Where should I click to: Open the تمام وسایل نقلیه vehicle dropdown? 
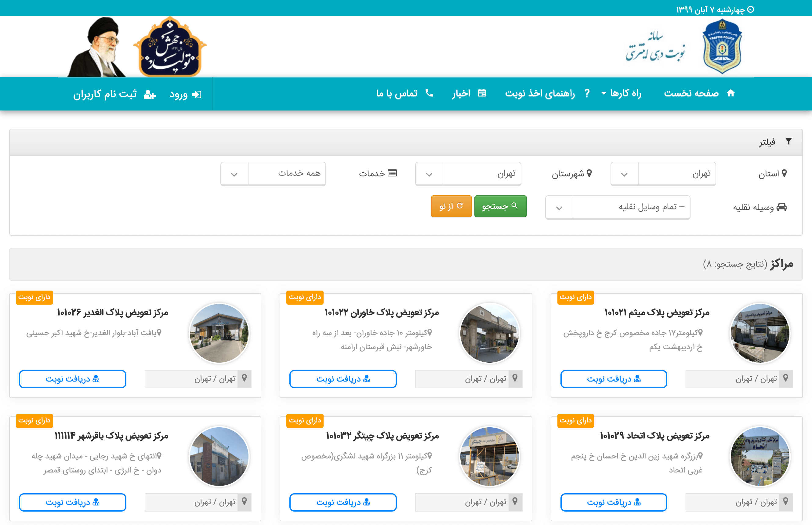(x=618, y=207)
